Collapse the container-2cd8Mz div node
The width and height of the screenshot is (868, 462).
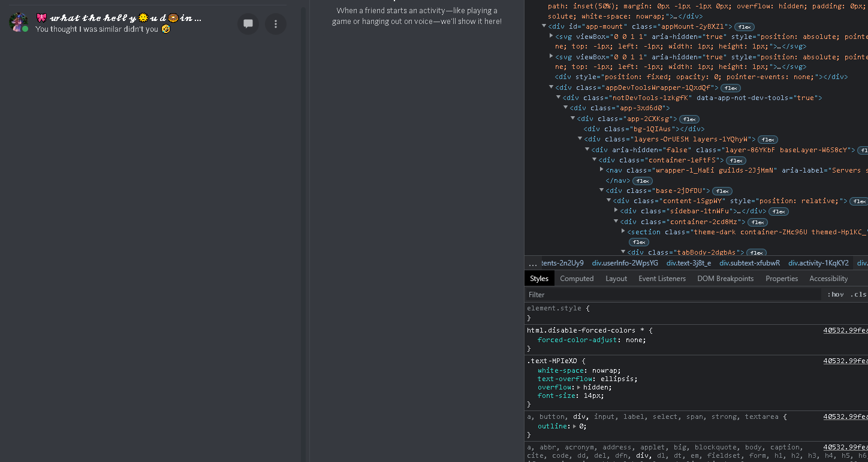(616, 221)
